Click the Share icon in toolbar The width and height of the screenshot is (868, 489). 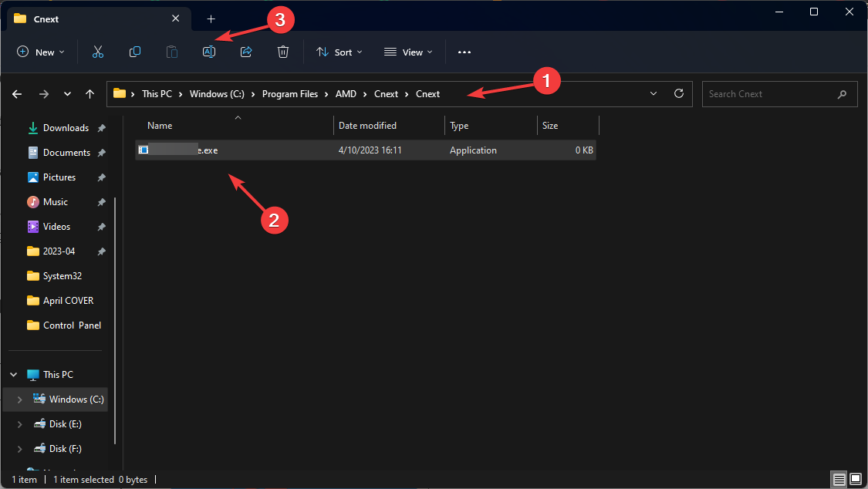[246, 52]
